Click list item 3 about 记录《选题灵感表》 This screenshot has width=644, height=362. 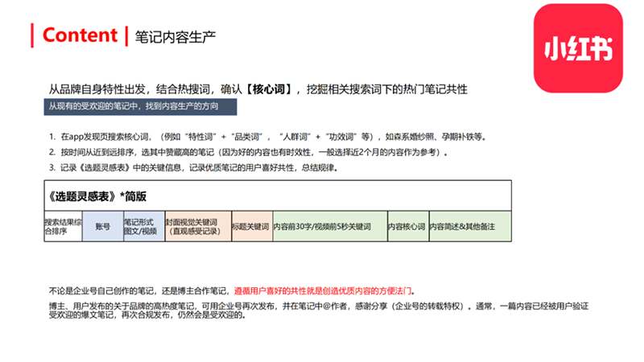193,168
